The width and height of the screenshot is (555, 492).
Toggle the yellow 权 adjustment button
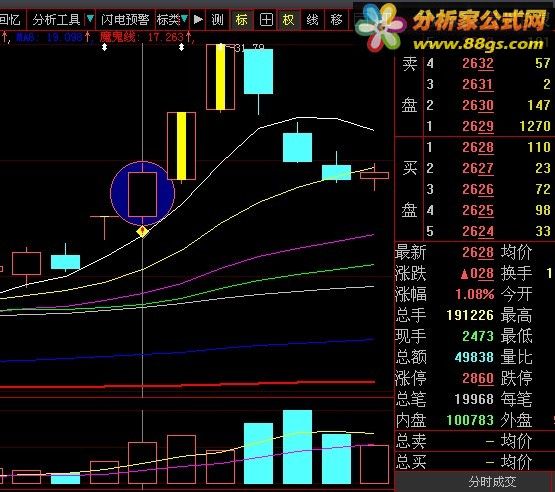288,19
